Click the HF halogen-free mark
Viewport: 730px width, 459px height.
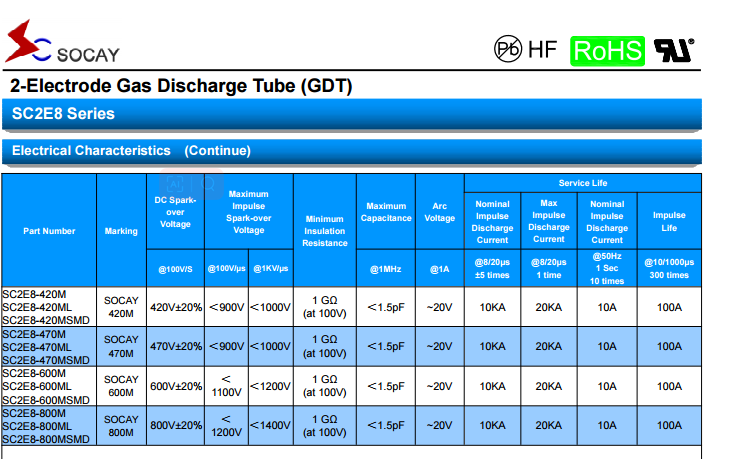[542, 48]
